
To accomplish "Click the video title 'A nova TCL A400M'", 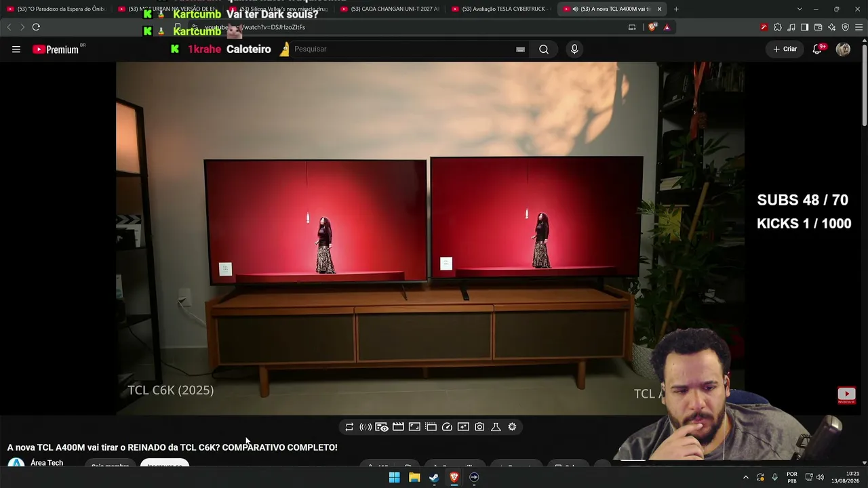I will tap(172, 447).
